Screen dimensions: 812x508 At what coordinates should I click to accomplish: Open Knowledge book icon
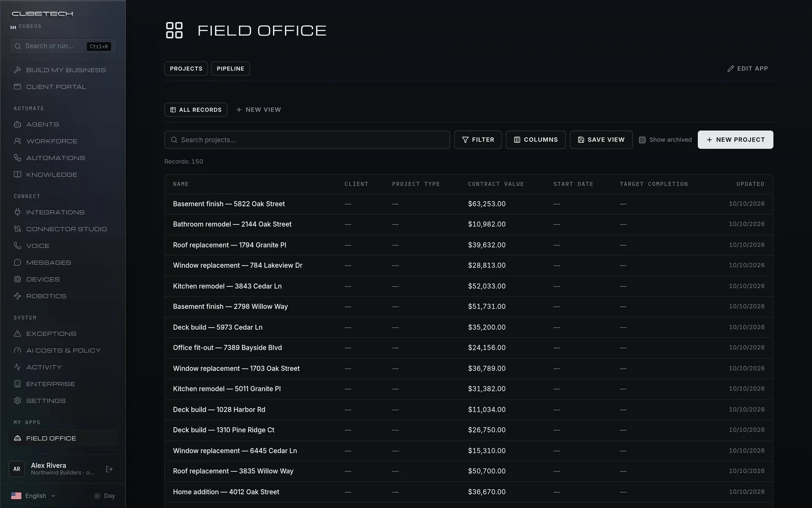(x=17, y=175)
